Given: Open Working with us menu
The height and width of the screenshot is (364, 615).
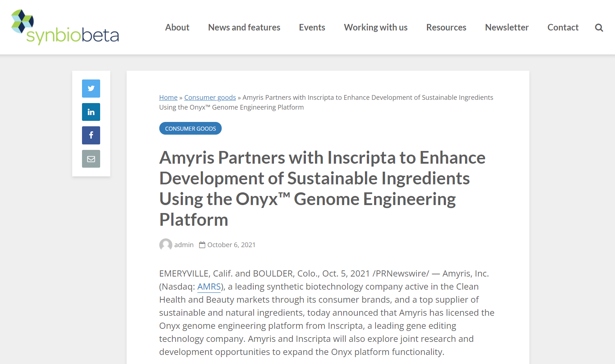Looking at the screenshot, I should click(376, 28).
